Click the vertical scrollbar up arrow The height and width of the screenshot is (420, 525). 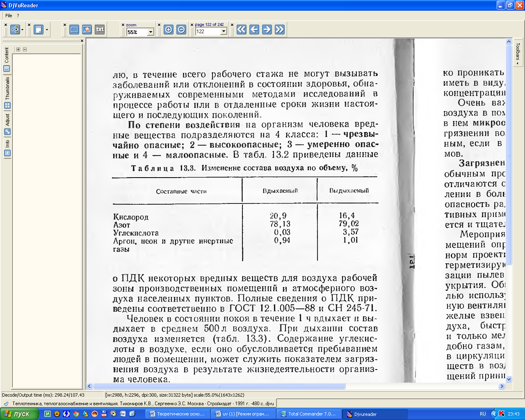[x=509, y=41]
